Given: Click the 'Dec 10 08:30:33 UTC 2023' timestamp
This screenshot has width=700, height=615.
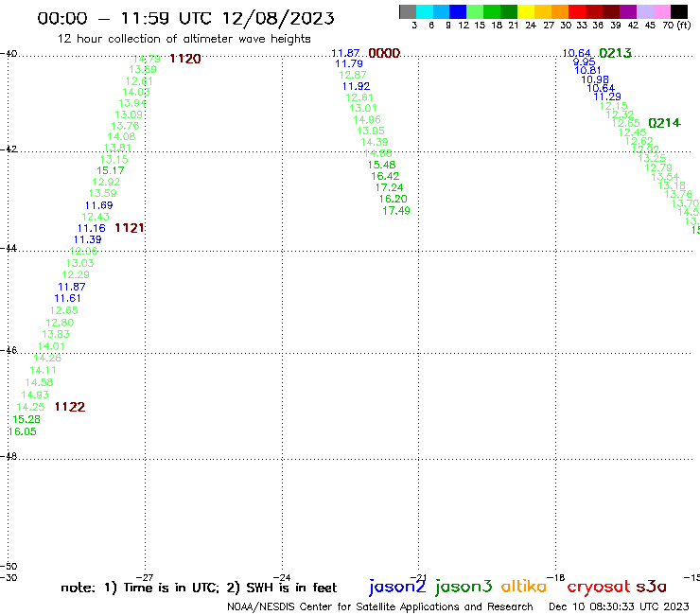Looking at the screenshot, I should [619, 606].
